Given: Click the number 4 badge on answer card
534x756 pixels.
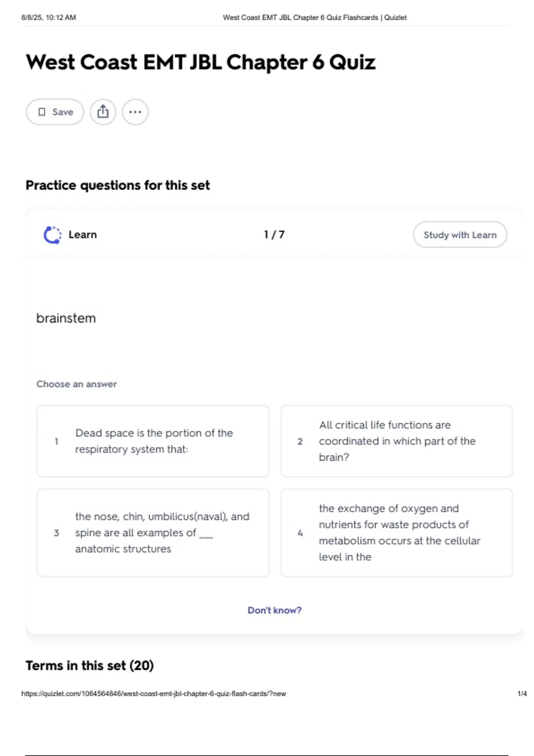Looking at the screenshot, I should coord(300,533).
